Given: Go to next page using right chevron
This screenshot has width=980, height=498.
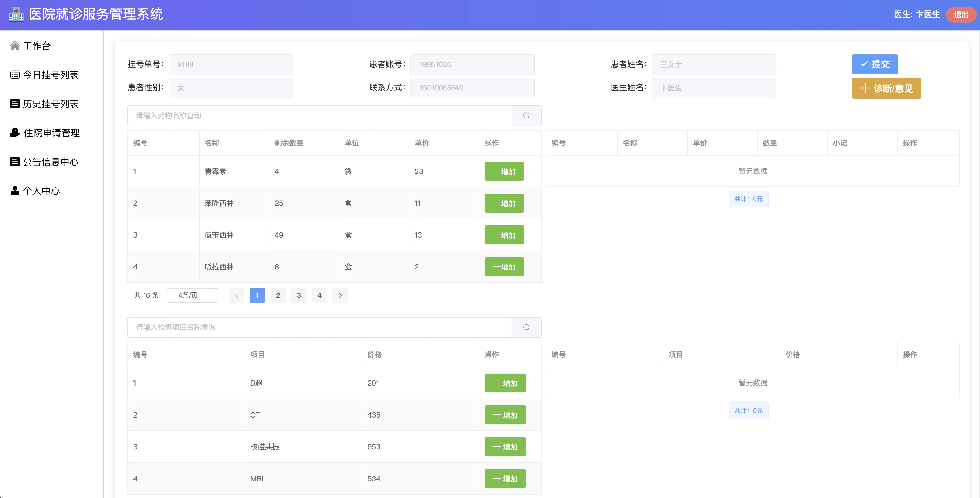Looking at the screenshot, I should (340, 295).
